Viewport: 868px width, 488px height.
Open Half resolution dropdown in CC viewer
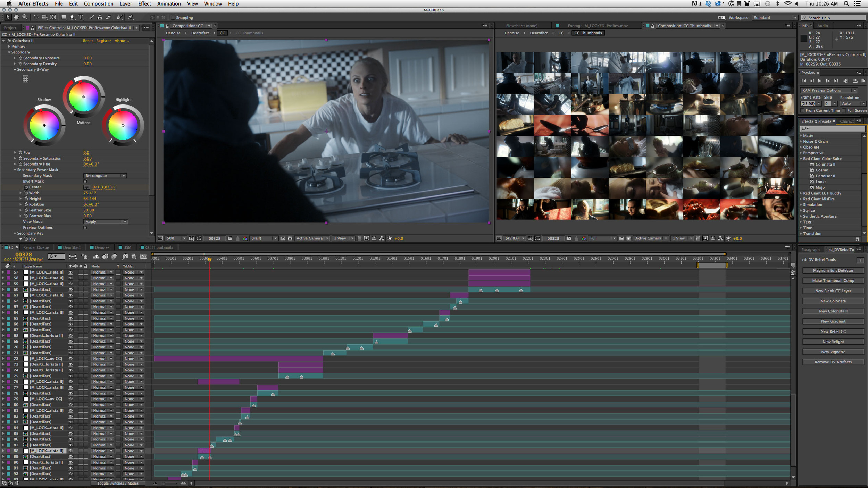tap(264, 239)
